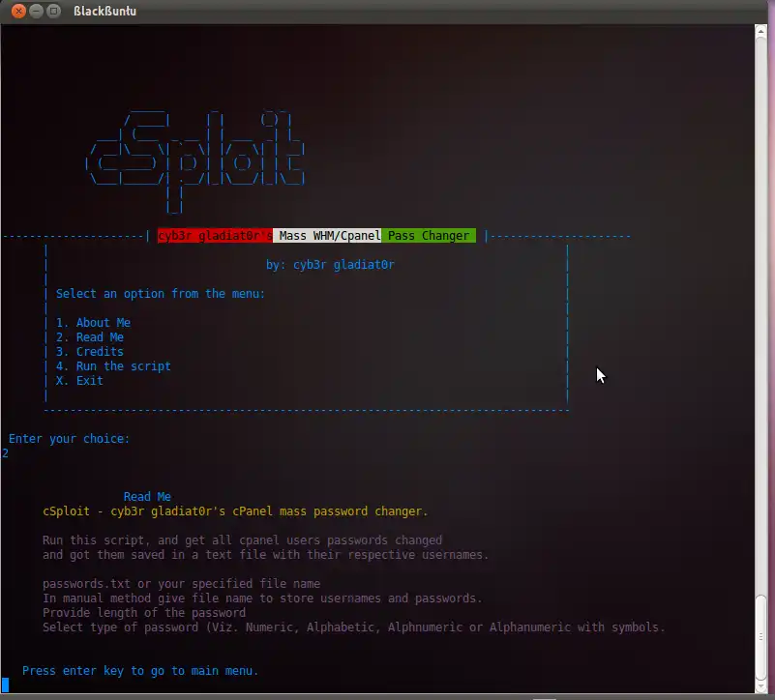The image size is (775, 700).
Task: Click the scrollbar down arrow
Action: point(761,687)
